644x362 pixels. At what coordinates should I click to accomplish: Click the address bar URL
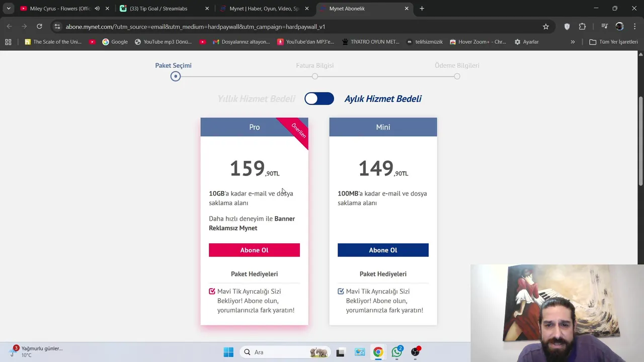(195, 27)
